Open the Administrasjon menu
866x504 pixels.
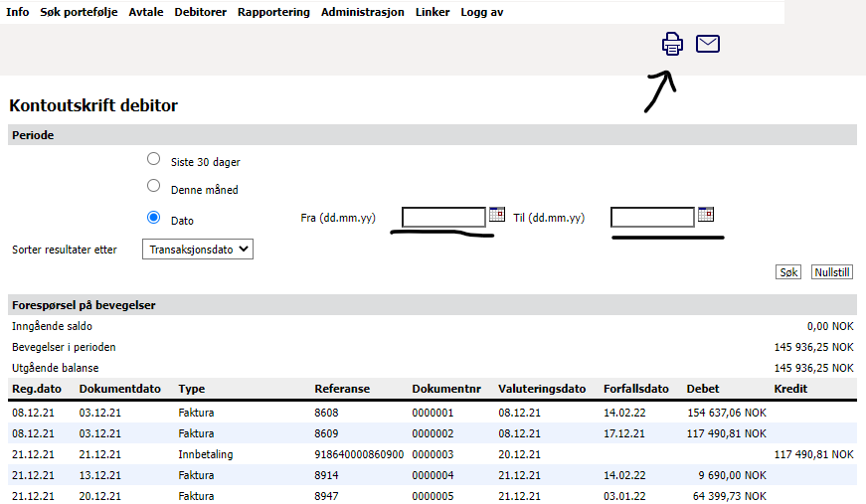[x=362, y=12]
